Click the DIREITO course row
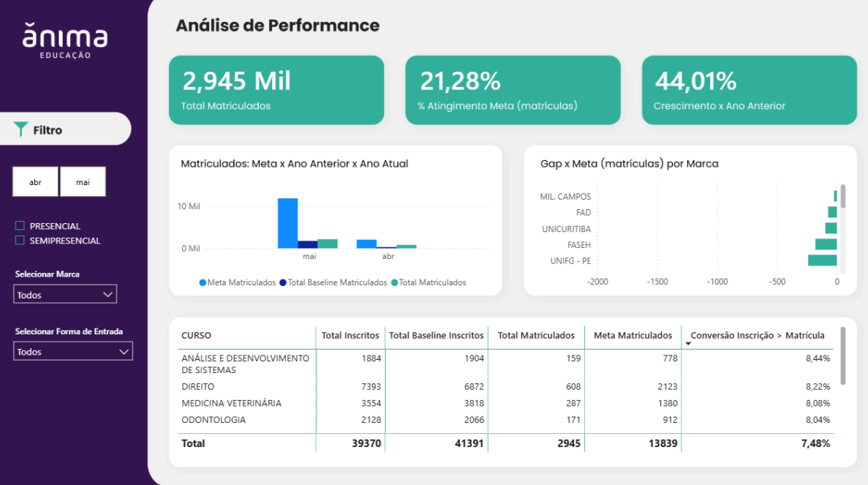Screen dimensions: 868x485 tap(505, 386)
